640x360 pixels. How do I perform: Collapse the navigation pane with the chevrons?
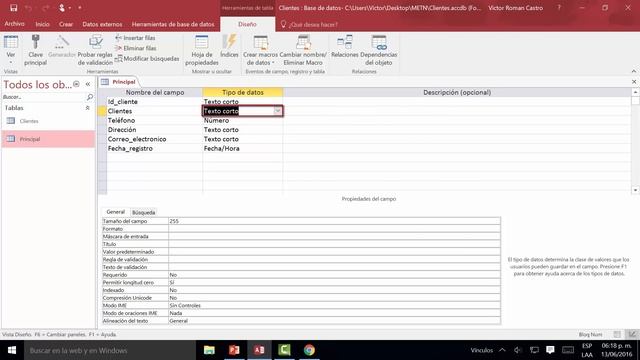coord(88,84)
